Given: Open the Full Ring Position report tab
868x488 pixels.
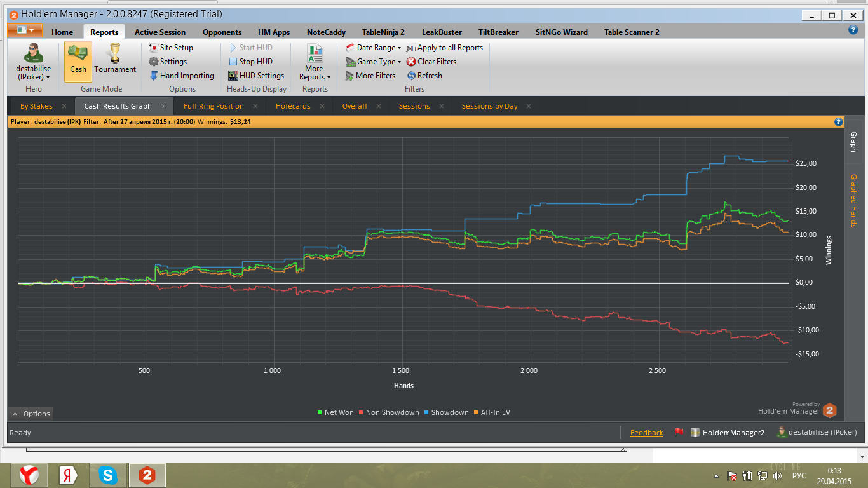Looking at the screenshot, I should click(214, 106).
